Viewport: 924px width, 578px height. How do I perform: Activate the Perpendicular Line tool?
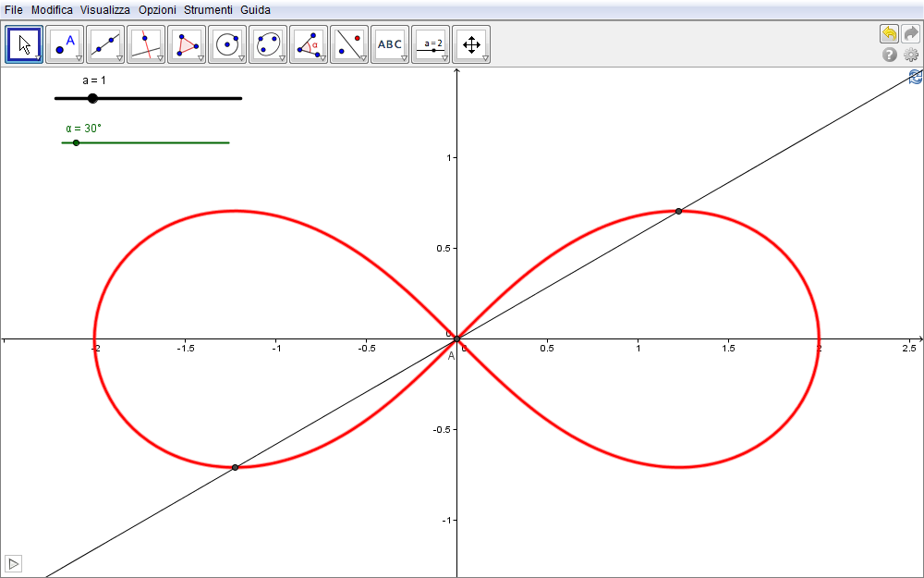click(x=146, y=43)
